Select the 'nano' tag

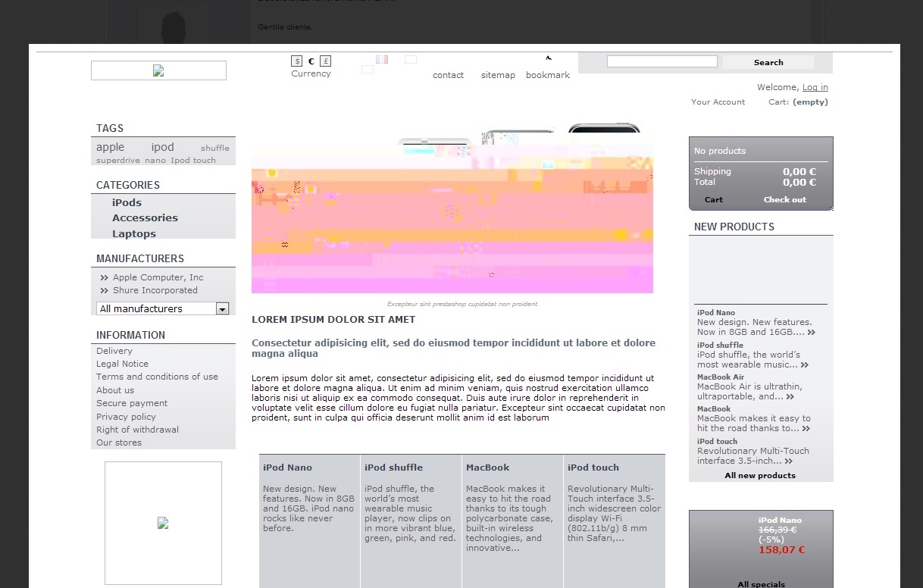(x=155, y=160)
